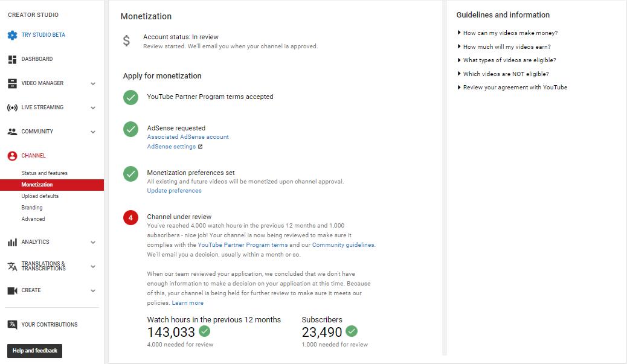
Task: Click the Video Manager icon
Action: point(13,83)
